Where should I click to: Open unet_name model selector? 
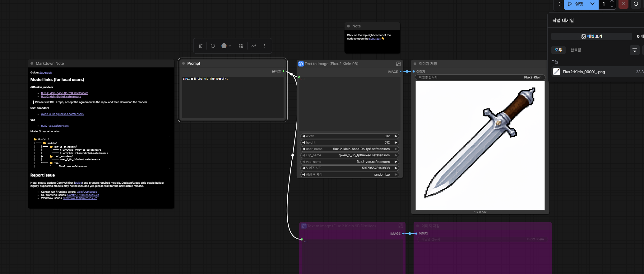point(350,149)
